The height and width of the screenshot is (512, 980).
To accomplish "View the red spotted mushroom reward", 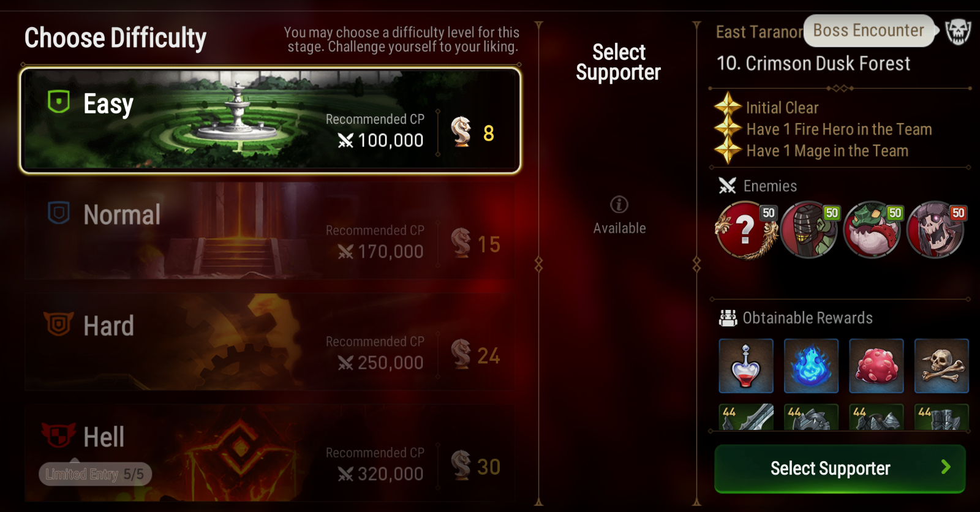I will (x=876, y=366).
